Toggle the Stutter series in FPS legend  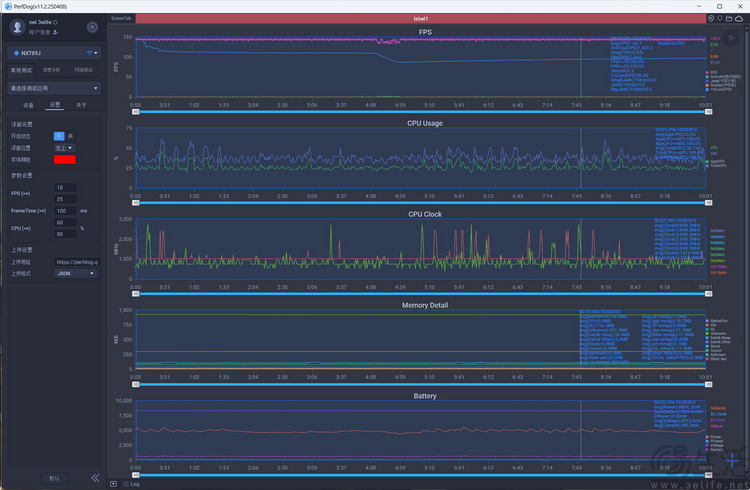pyautogui.click(x=721, y=85)
